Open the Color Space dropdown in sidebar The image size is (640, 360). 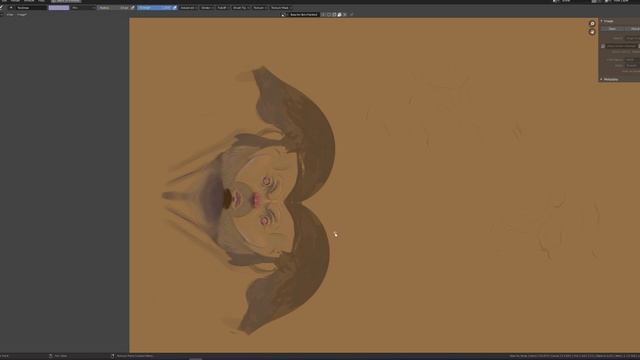[633, 60]
